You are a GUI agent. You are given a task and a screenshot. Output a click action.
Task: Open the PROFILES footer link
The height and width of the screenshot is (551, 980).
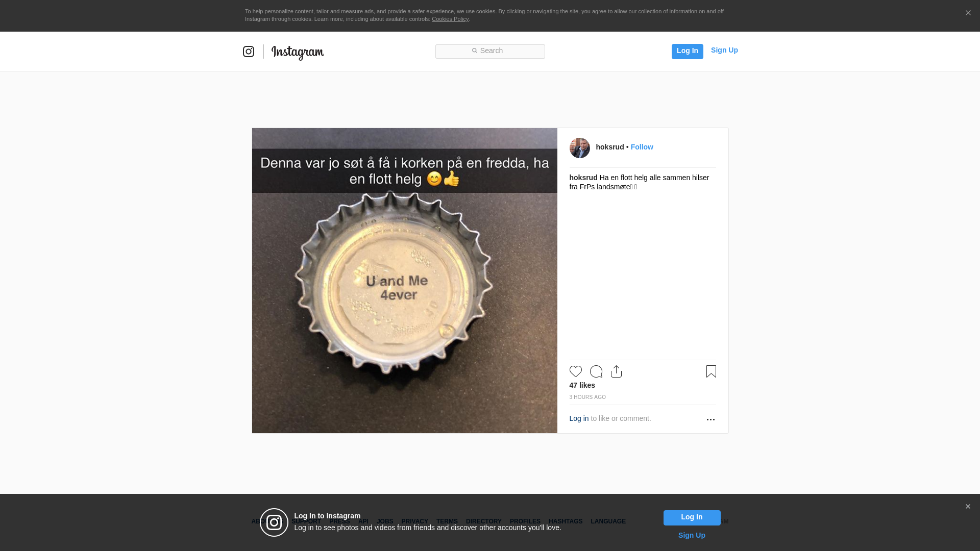click(525, 521)
